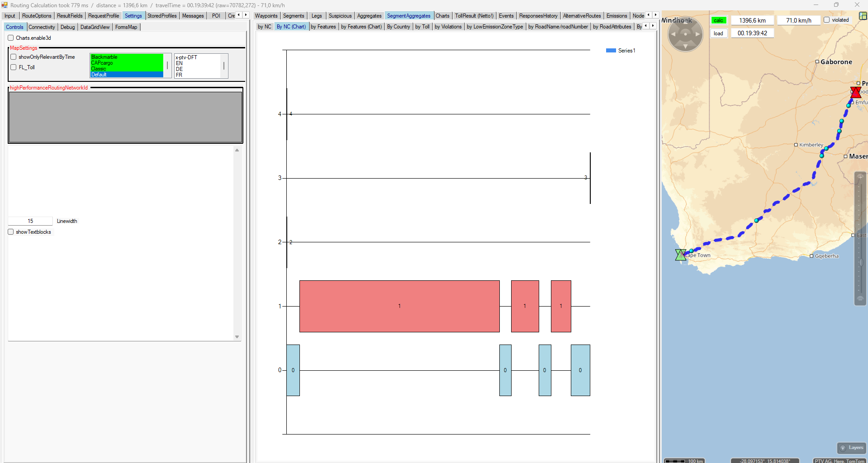The width and height of the screenshot is (868, 463).
Task: Click the load button
Action: tap(718, 33)
